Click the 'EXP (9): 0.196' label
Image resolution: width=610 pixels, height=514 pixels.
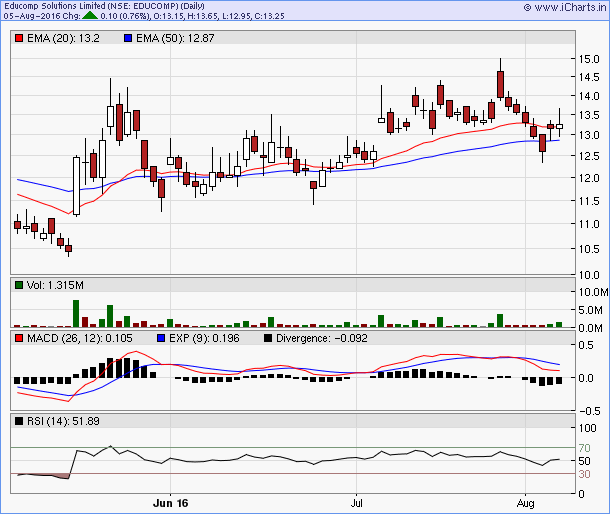[204, 338]
